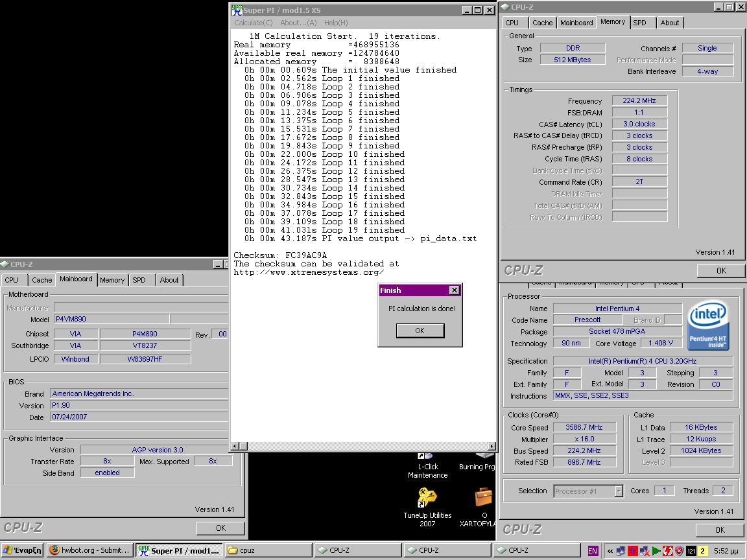The height and width of the screenshot is (560, 747).
Task: Click Super PI title bar app icon
Action: [x=237, y=10]
